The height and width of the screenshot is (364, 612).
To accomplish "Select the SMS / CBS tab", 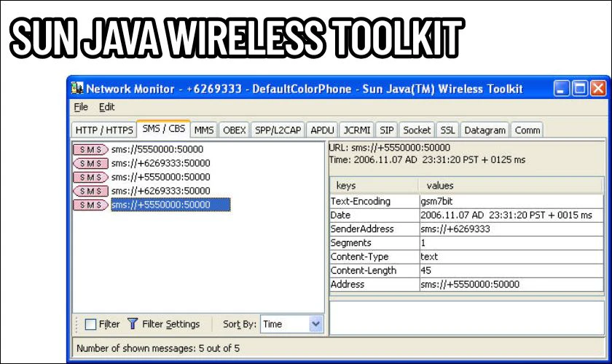I will (163, 129).
